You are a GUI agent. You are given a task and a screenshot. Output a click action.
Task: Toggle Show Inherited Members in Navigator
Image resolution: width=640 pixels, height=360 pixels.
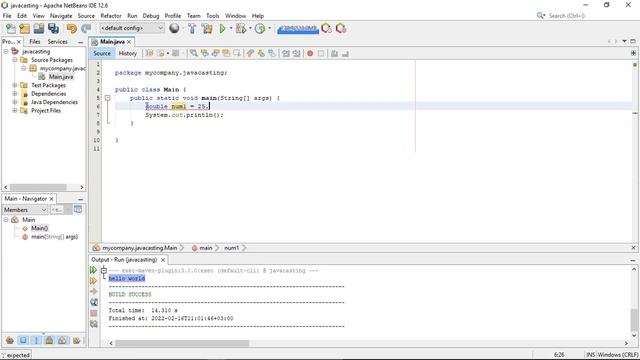pyautogui.click(x=10, y=340)
